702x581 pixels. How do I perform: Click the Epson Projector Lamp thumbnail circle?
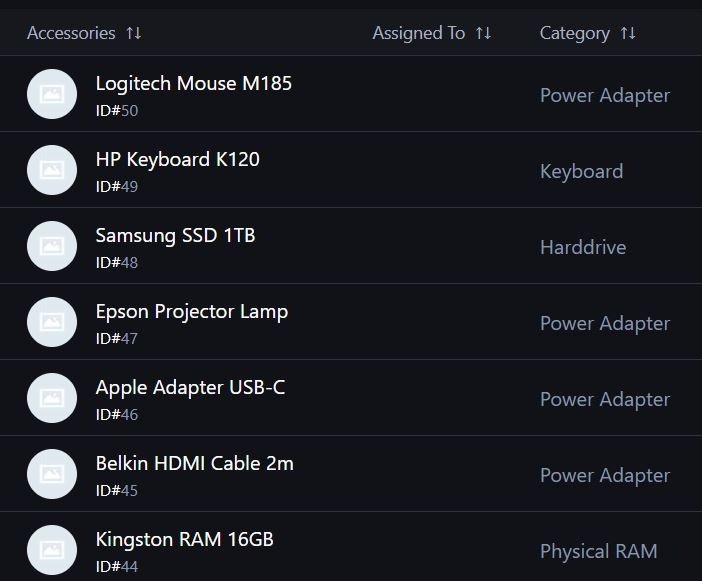(x=52, y=322)
